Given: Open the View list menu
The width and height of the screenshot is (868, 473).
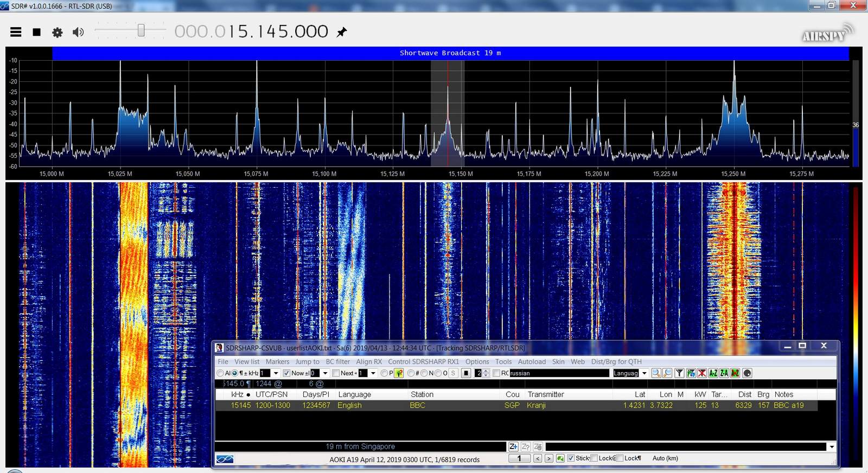Looking at the screenshot, I should coord(247,361).
